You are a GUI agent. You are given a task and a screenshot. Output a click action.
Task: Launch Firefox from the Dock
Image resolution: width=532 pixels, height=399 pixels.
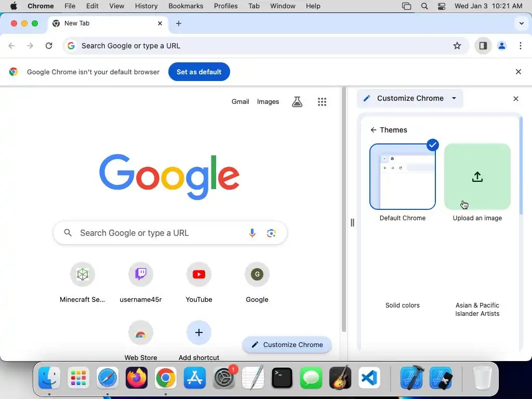[x=137, y=378]
